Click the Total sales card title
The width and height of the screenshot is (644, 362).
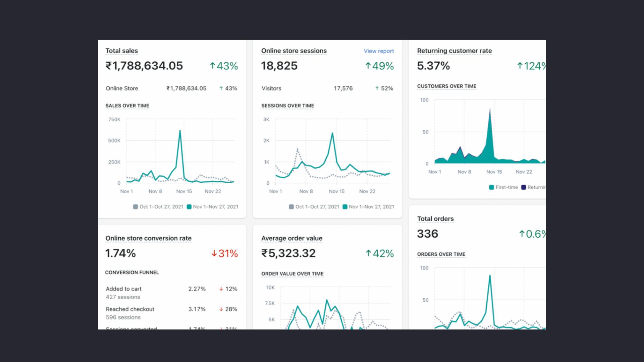[121, 51]
